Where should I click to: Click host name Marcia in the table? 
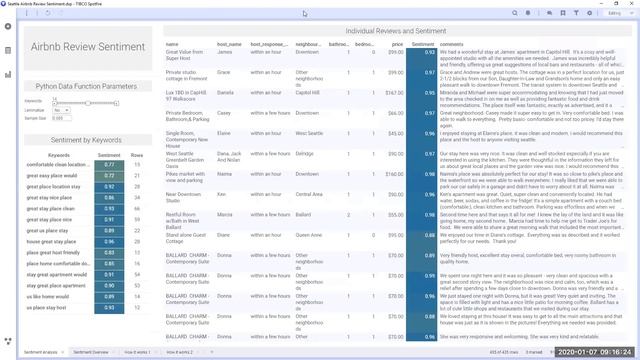pyautogui.click(x=224, y=215)
